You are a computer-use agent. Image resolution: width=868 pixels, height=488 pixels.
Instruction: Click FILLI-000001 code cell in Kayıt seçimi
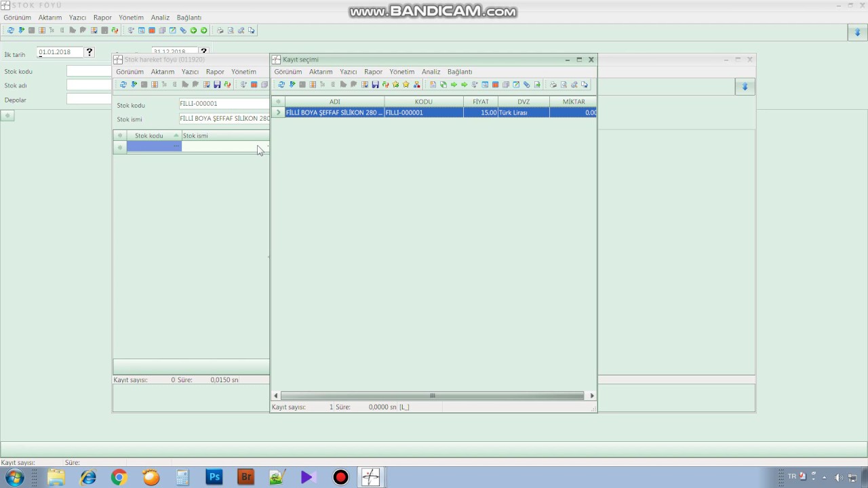(x=424, y=113)
